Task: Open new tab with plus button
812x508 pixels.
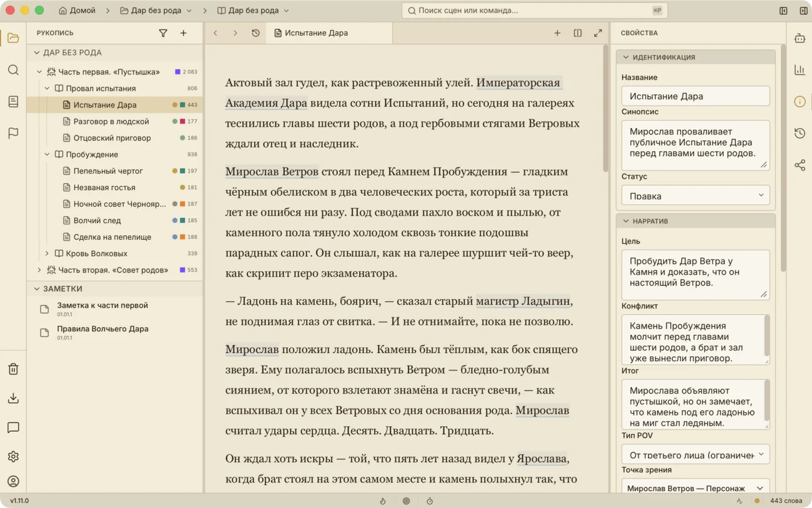Action: pyautogui.click(x=557, y=33)
